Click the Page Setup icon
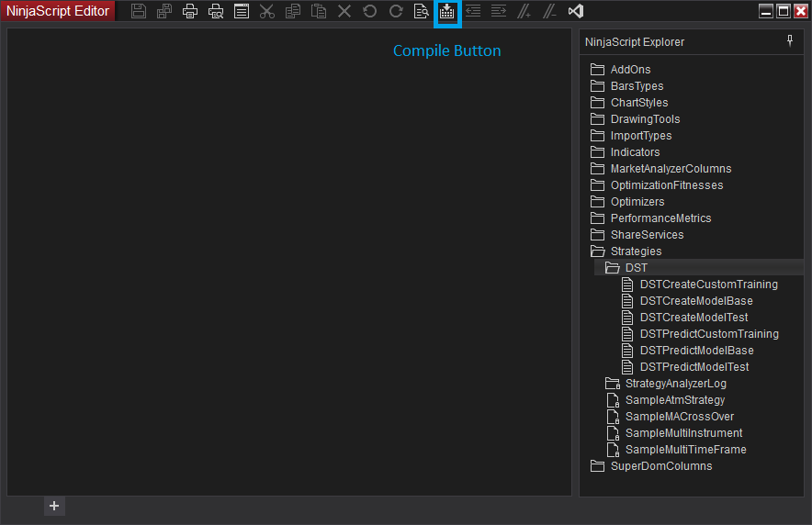Screen dimensions: 812x525 (242, 11)
